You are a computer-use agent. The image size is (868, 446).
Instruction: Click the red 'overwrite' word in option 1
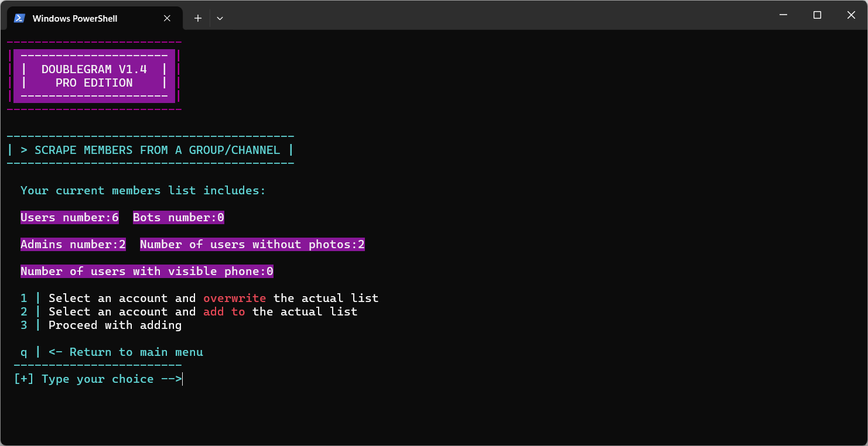(234, 299)
